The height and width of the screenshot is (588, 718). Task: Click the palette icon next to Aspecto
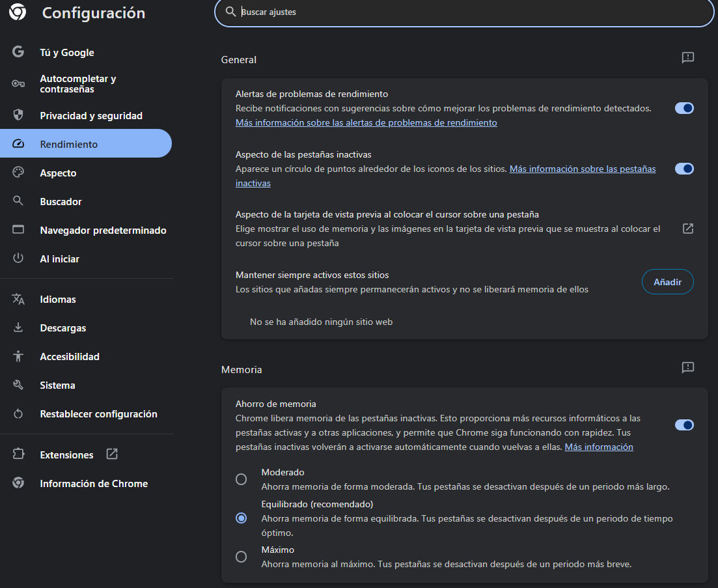[x=18, y=173]
